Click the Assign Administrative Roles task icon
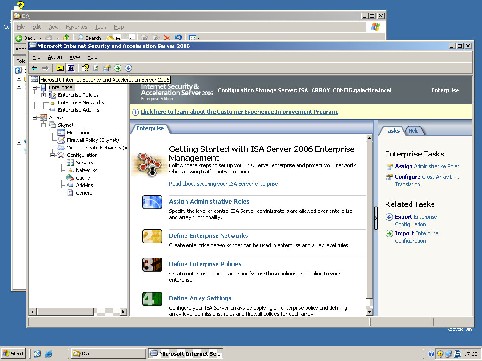 pos(389,166)
